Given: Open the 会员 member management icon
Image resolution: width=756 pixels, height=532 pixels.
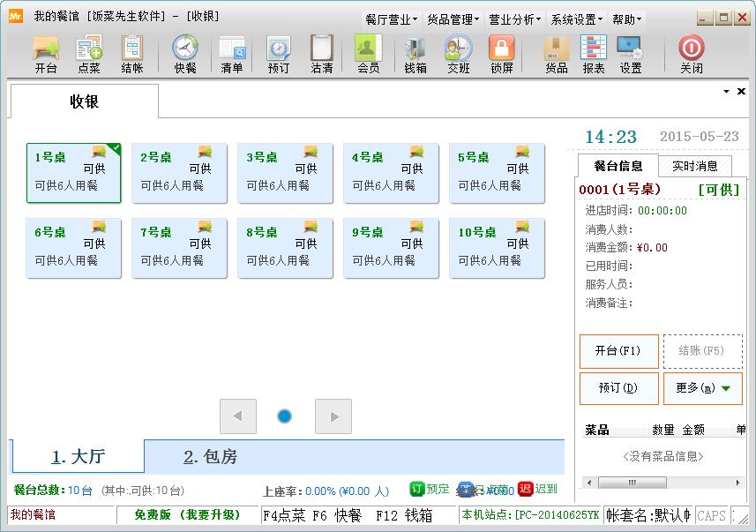Looking at the screenshot, I should (368, 54).
